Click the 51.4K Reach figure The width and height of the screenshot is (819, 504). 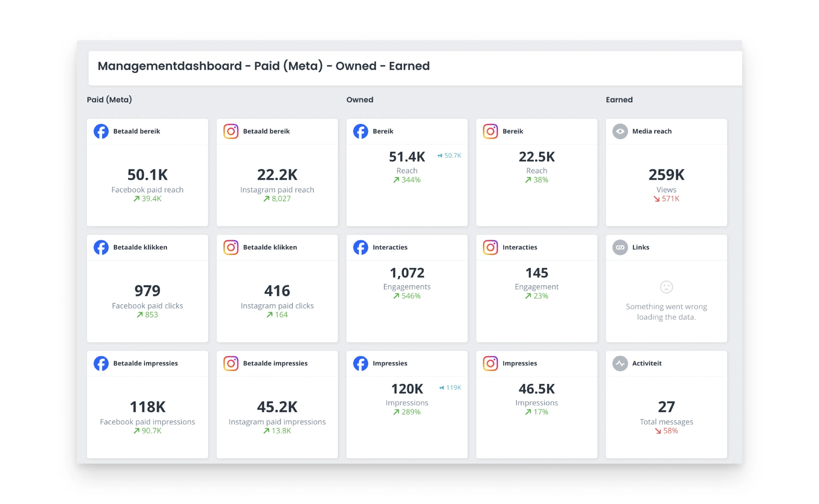(x=407, y=157)
